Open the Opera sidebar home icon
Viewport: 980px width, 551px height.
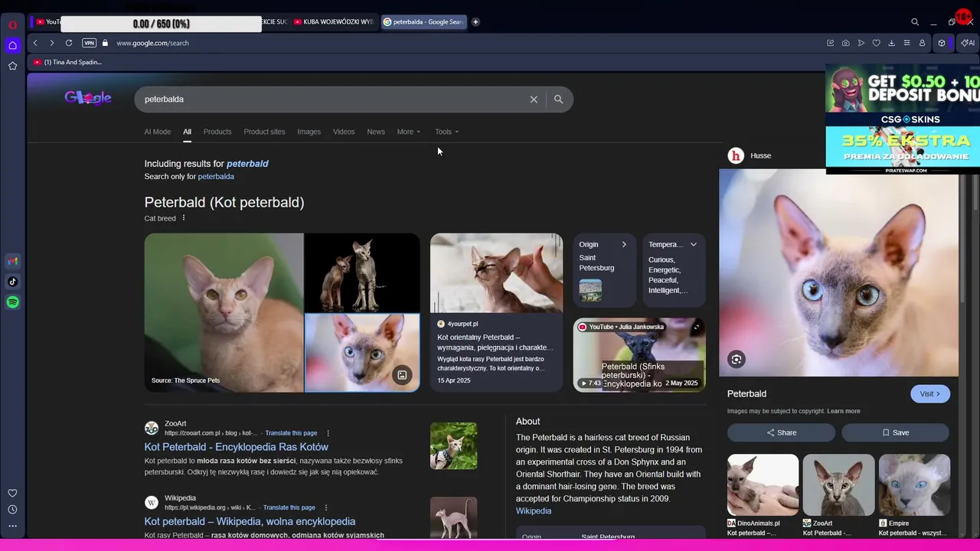(12, 45)
